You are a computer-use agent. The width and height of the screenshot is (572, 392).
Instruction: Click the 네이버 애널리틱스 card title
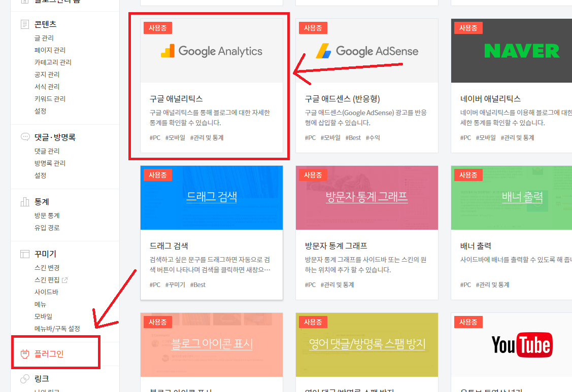[x=490, y=99]
